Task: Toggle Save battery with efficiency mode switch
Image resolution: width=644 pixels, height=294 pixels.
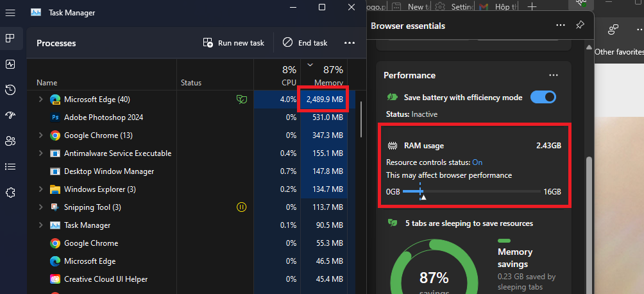Action: click(543, 98)
